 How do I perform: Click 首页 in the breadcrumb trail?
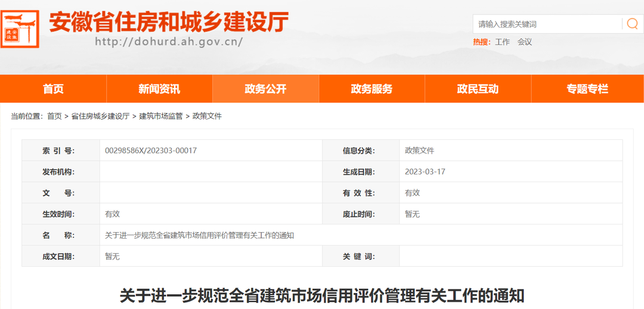54,116
